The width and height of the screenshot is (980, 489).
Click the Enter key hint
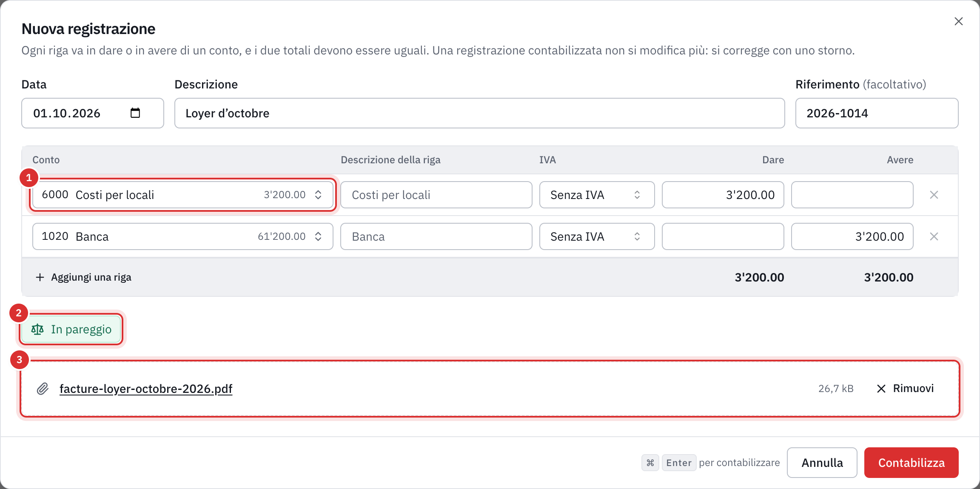click(679, 463)
